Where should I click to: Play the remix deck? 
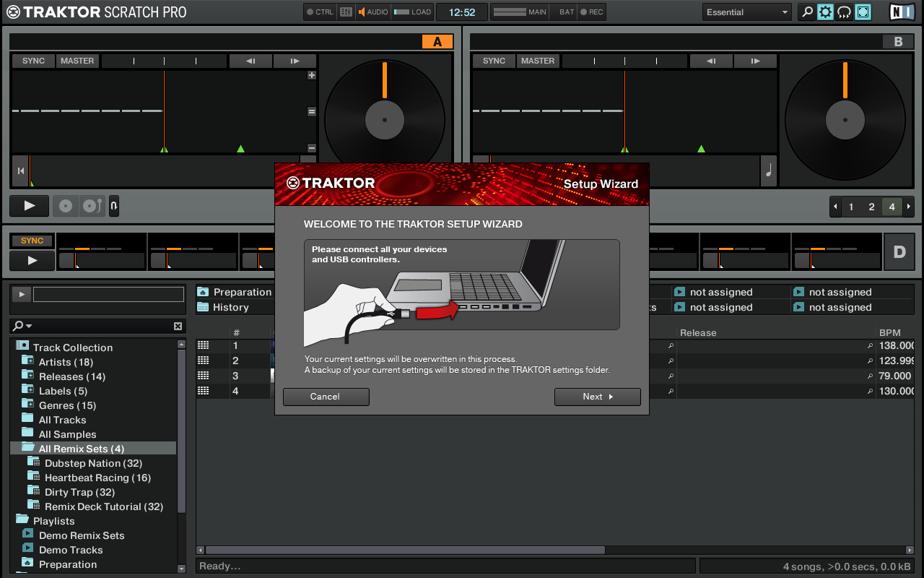32,260
